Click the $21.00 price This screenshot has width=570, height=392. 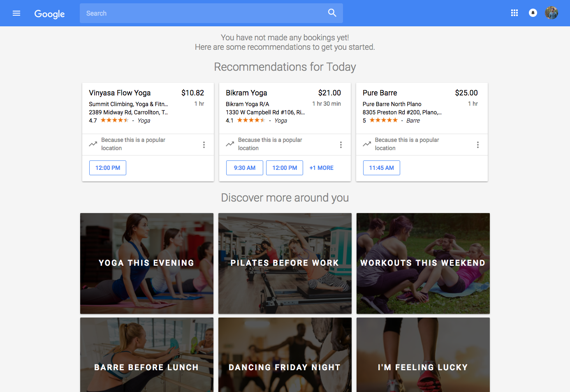330,93
